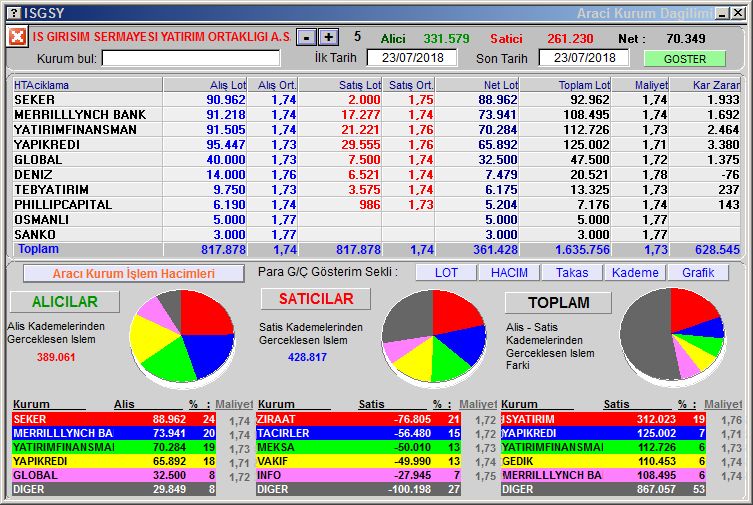Click yellow YAPIKREDI entry in buyers list

[114, 461]
